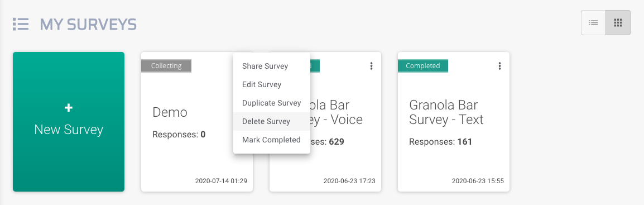Open Granola Bar Survey - Text title
This screenshot has height=205, width=644.
[x=446, y=112]
